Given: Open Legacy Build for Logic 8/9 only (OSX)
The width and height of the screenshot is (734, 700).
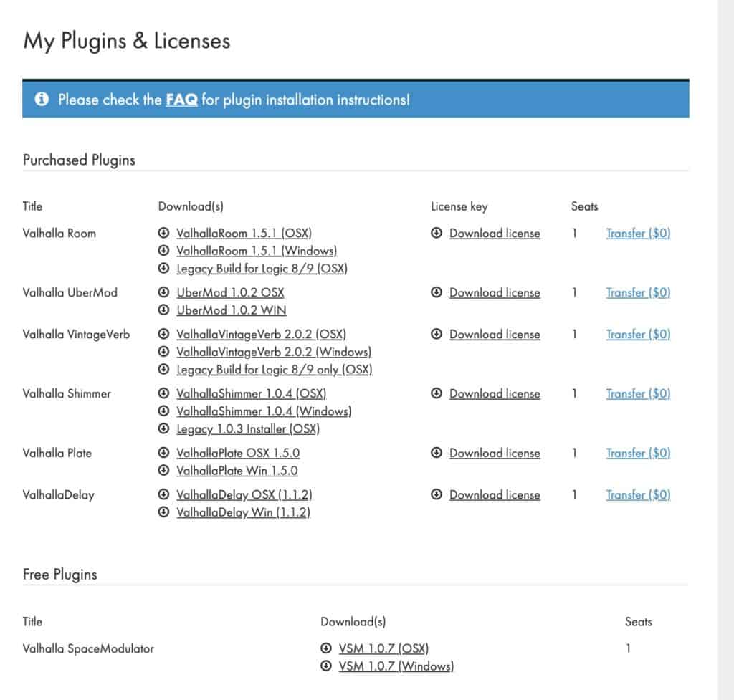Looking at the screenshot, I should pos(275,370).
